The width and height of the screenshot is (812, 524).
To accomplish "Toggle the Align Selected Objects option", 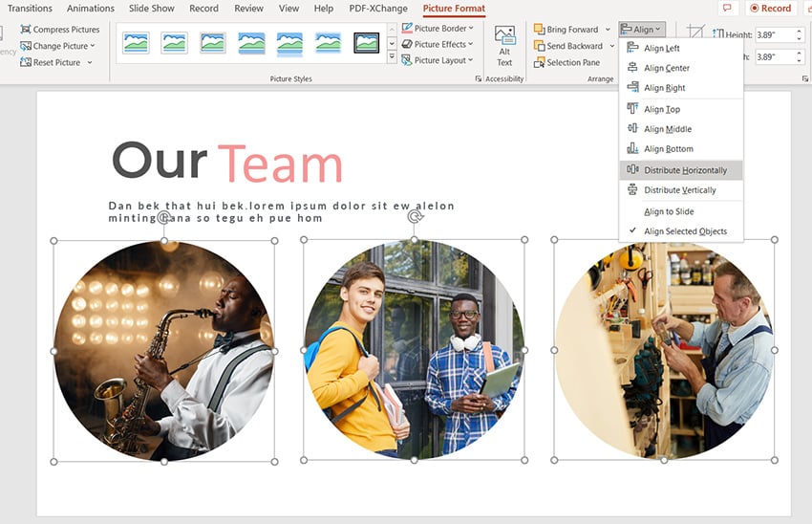I will click(684, 231).
